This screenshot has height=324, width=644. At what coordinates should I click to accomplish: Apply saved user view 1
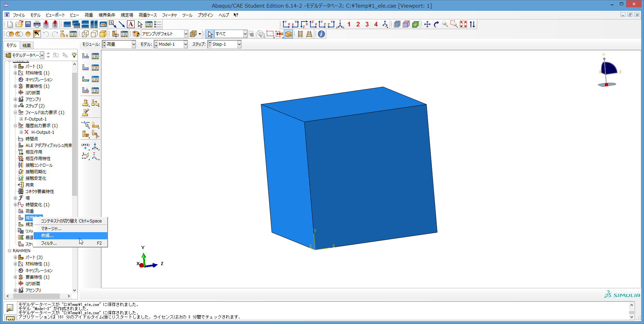click(x=349, y=24)
